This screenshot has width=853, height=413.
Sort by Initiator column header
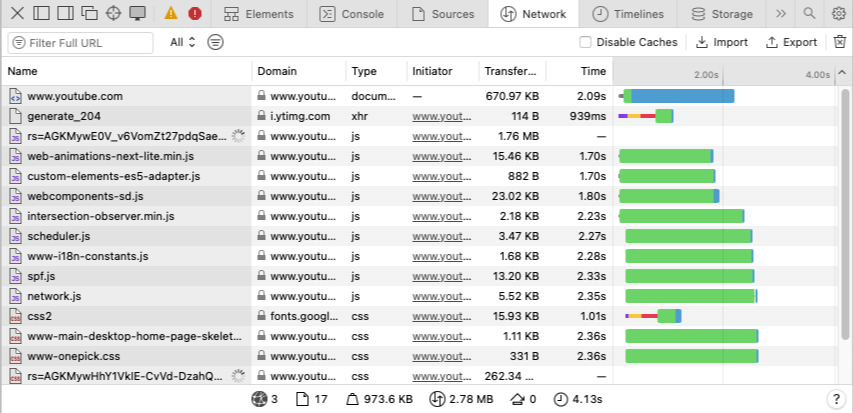tap(443, 71)
